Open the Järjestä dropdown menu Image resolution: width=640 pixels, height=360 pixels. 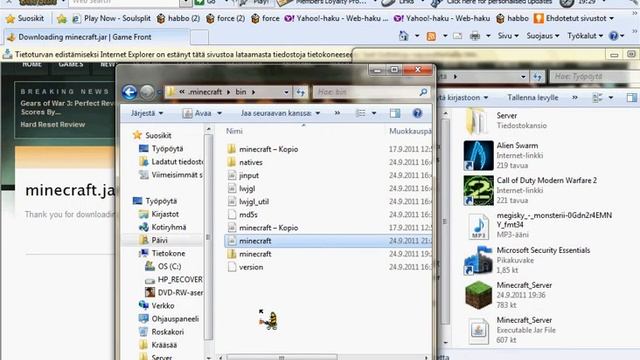coord(147,113)
